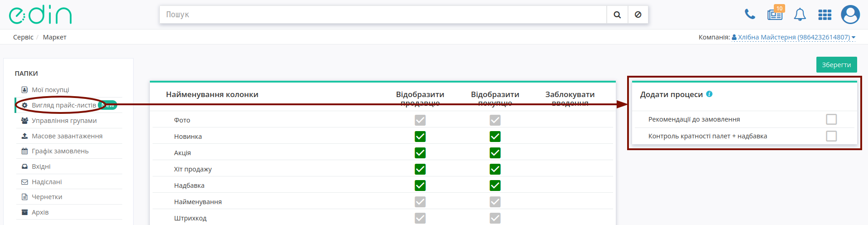Toggle seller display checkbox for Новинка

pyautogui.click(x=420, y=137)
